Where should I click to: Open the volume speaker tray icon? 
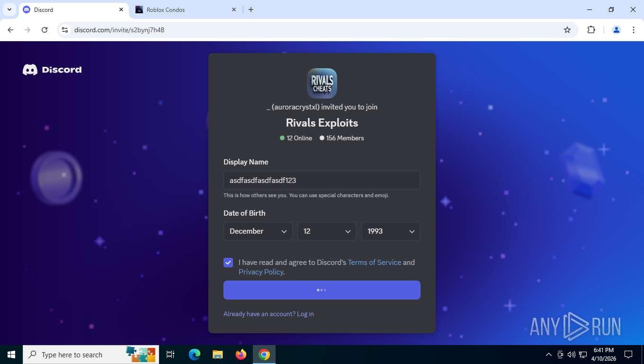click(x=572, y=355)
